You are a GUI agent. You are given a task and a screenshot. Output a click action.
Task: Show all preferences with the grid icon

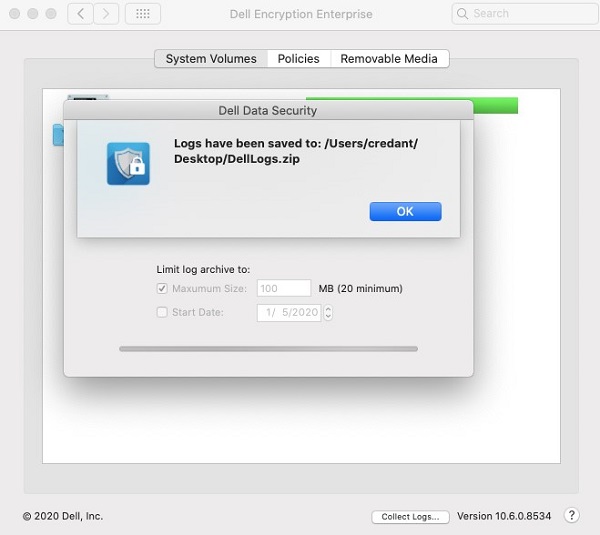143,14
